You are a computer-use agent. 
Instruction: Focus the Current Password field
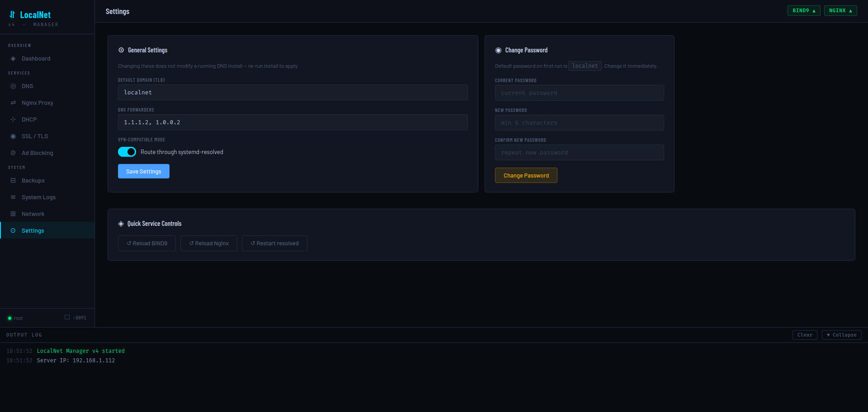pos(580,93)
